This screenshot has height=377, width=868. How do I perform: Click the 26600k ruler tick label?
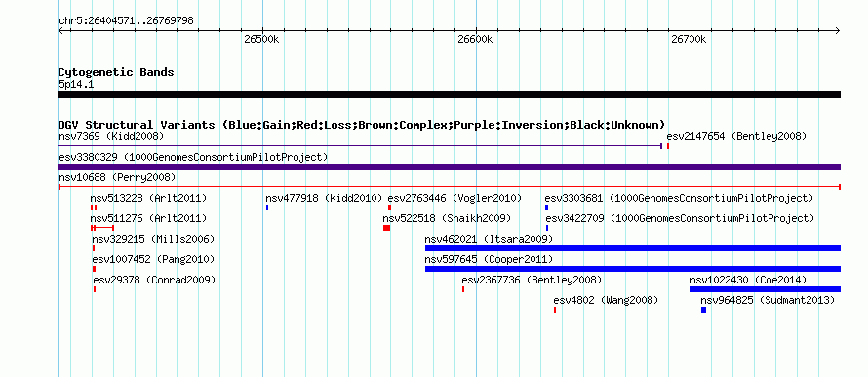point(475,40)
